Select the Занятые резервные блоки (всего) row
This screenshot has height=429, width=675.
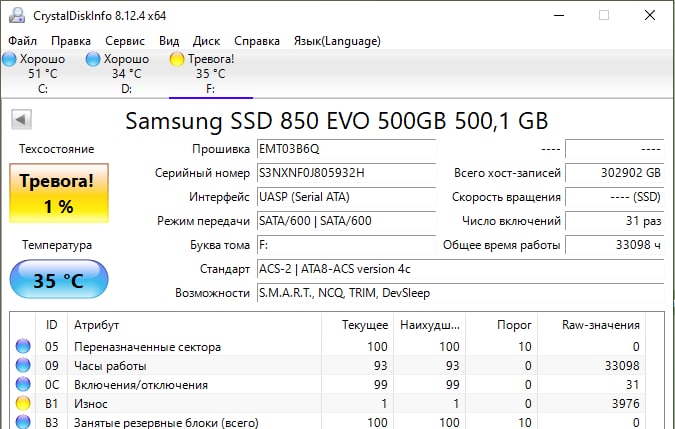(327, 422)
